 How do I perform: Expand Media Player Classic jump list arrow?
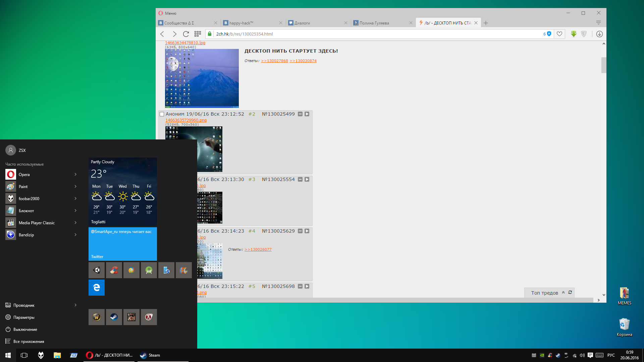[75, 223]
